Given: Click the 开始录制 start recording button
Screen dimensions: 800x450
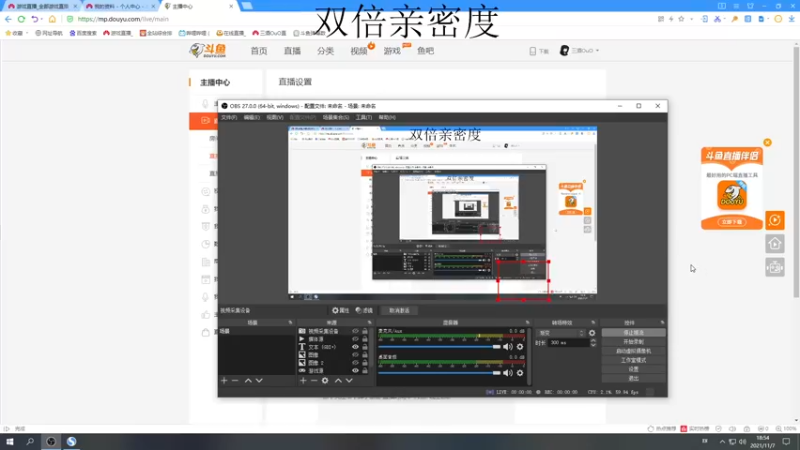Looking at the screenshot, I should coord(633,342).
